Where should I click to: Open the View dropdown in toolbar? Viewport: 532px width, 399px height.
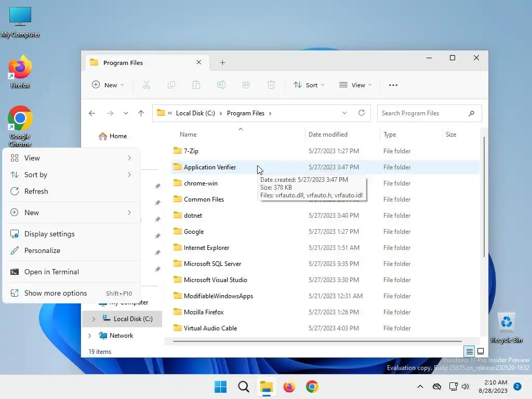click(355, 85)
